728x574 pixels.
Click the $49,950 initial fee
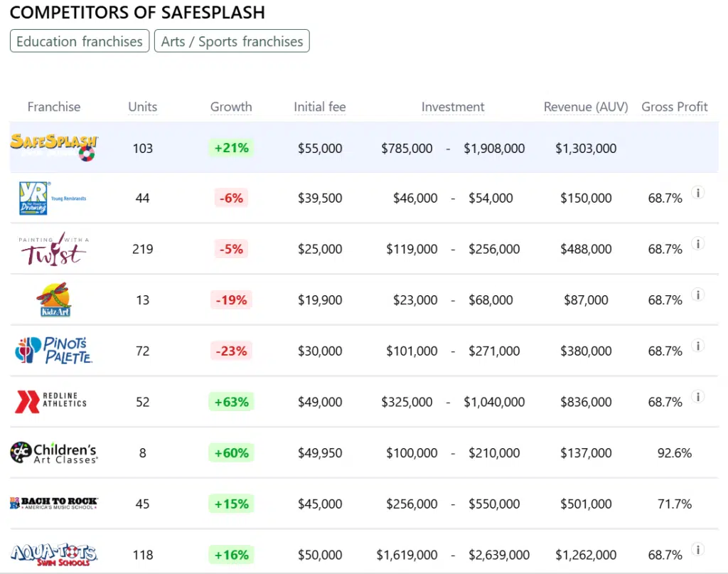pyautogui.click(x=320, y=453)
